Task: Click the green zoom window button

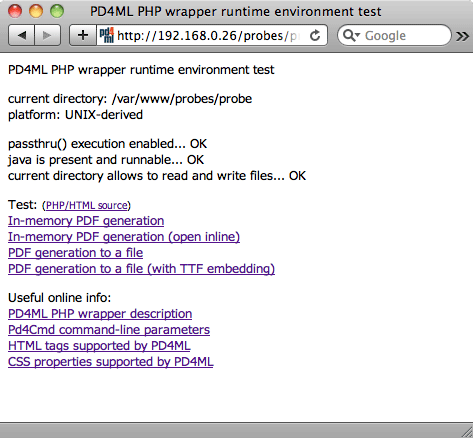Action: click(x=57, y=11)
